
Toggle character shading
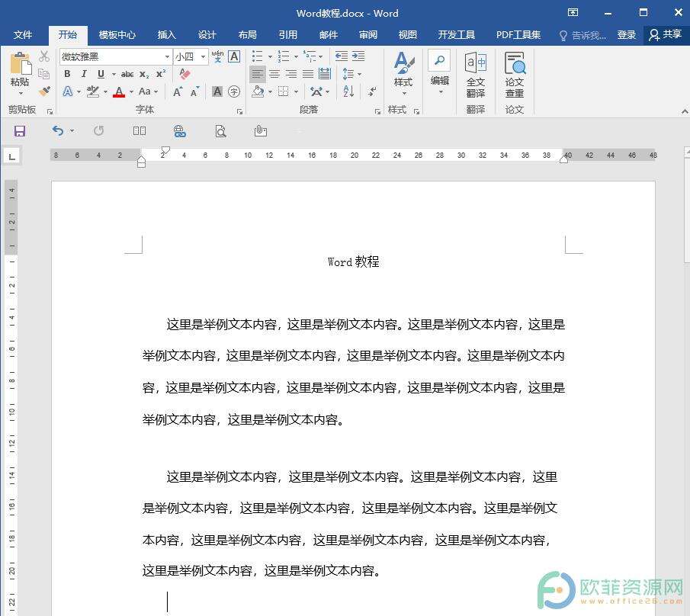(x=217, y=91)
